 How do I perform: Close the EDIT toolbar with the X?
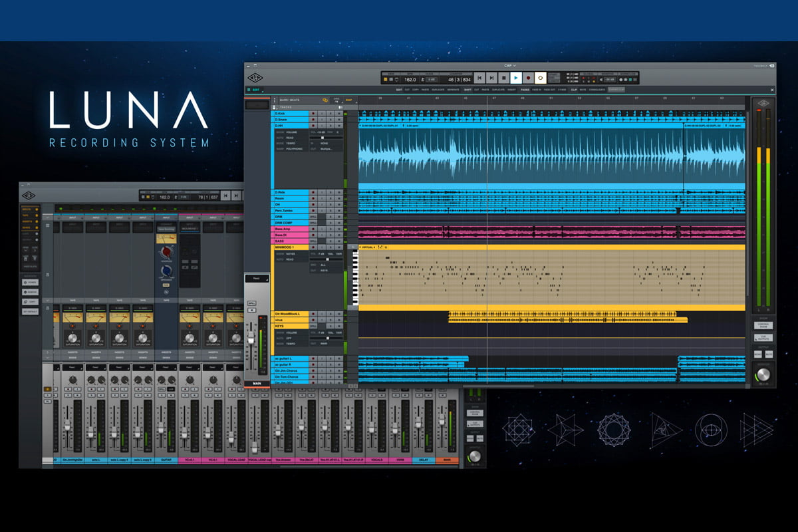(772, 90)
